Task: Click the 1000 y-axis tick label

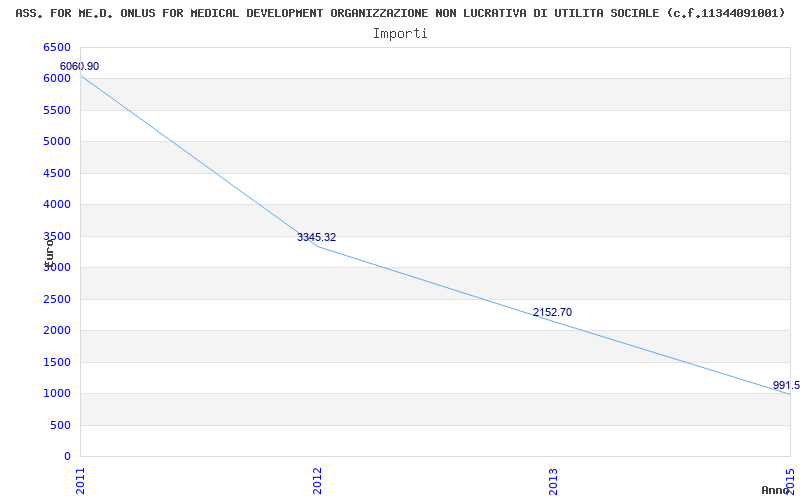Action: pos(57,393)
